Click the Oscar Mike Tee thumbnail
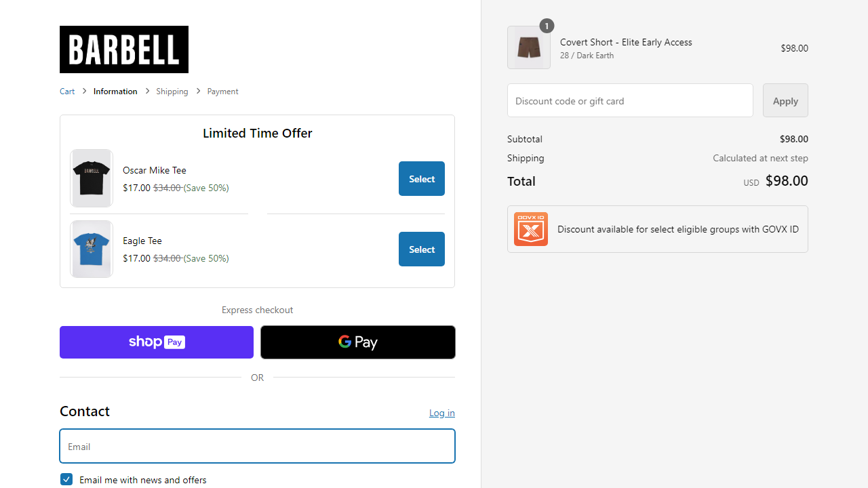Viewport: 868px width, 488px height. click(92, 178)
